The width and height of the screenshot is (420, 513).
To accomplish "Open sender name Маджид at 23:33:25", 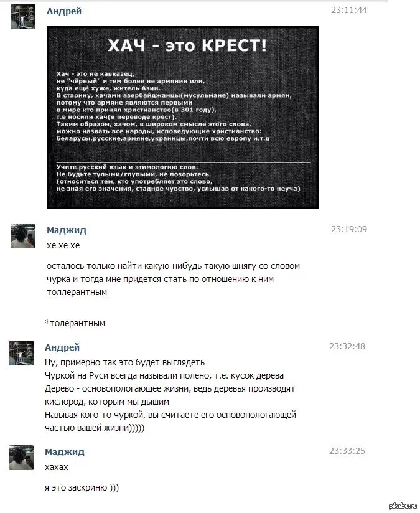I will pyautogui.click(x=65, y=452).
